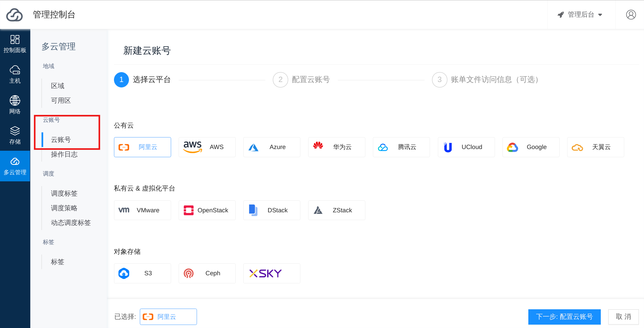Jump to step 2 配置云账号
This screenshot has width=644, height=328.
click(x=301, y=80)
